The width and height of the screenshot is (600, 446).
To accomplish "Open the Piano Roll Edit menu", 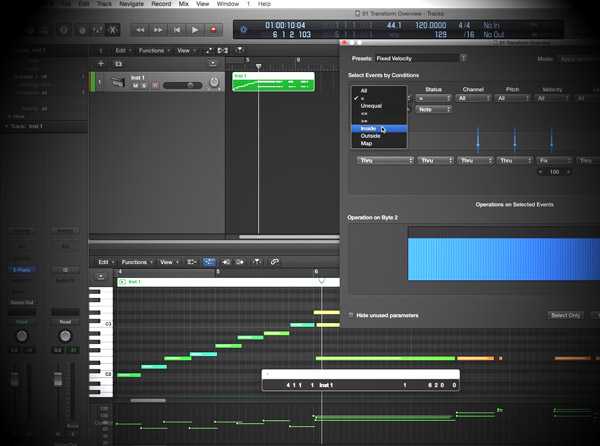I will pos(106,262).
